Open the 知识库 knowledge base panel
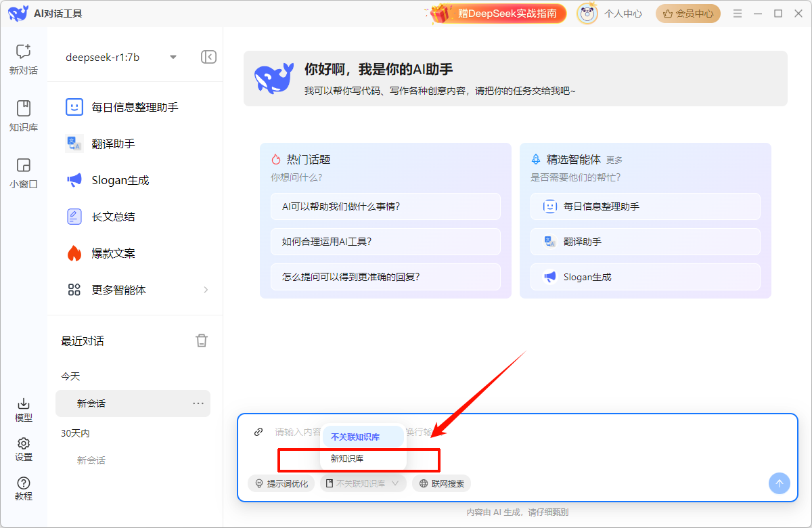Viewport: 812px width, 528px height. (23, 115)
